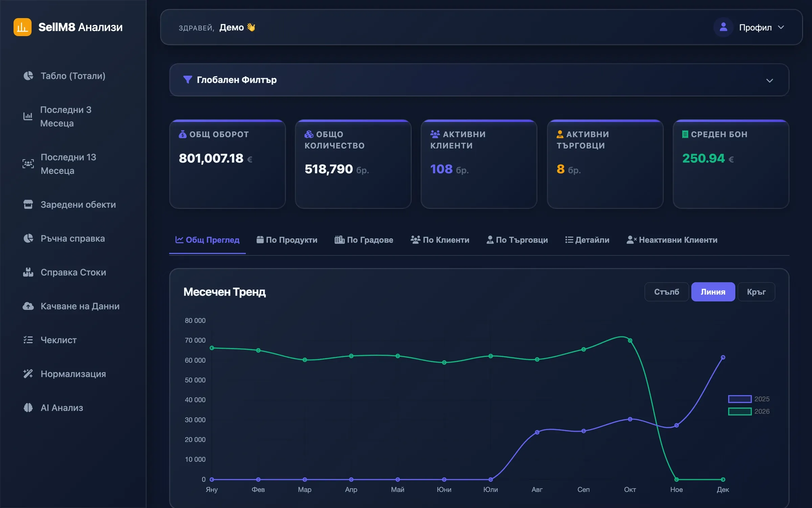This screenshot has width=812, height=508.
Task: Click the funnel icon in Глобален Филтър
Action: [187, 80]
